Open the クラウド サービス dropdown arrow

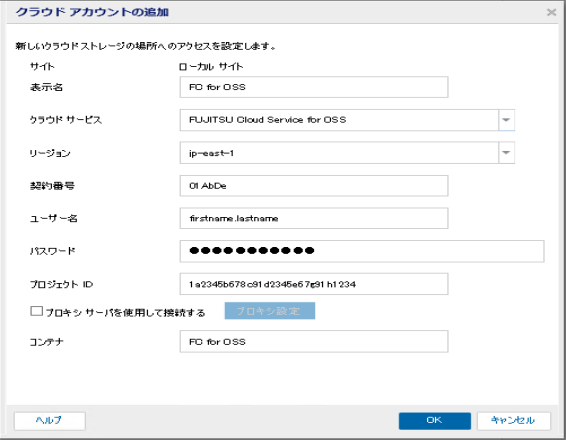pos(506,120)
